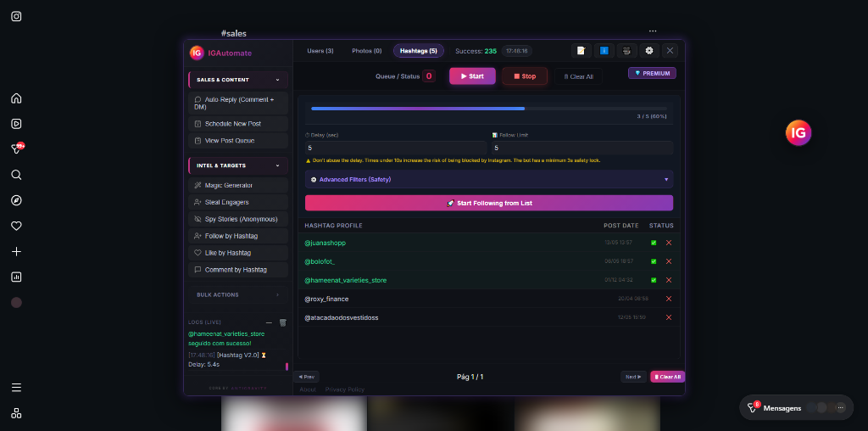Open Instagram hamburger More menu
This screenshot has height=431, width=868.
pyautogui.click(x=17, y=387)
